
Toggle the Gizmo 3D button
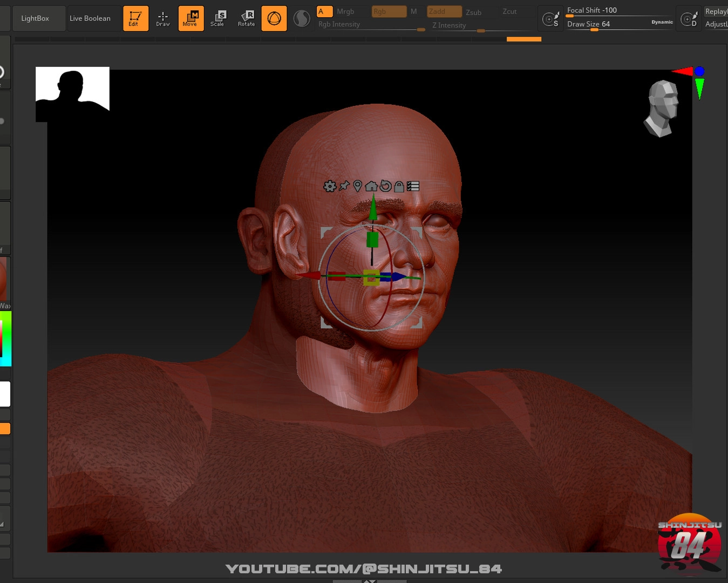[274, 18]
